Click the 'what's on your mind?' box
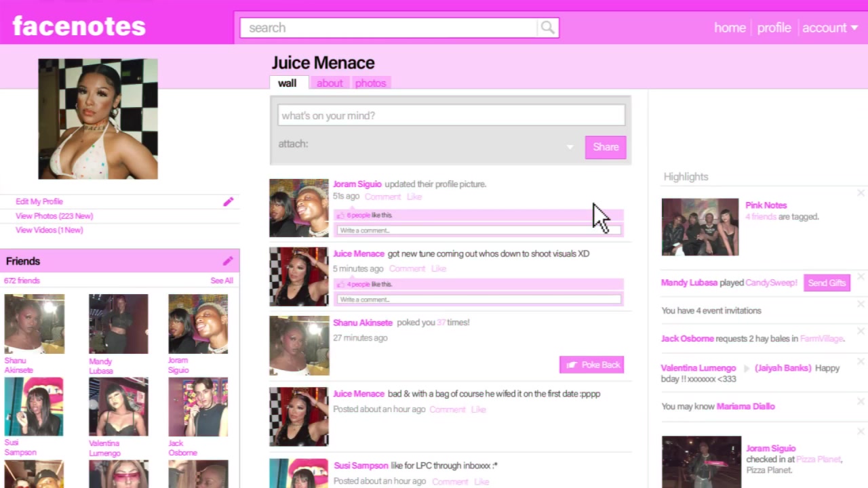Screen dimensions: 868x488 pyautogui.click(x=451, y=115)
